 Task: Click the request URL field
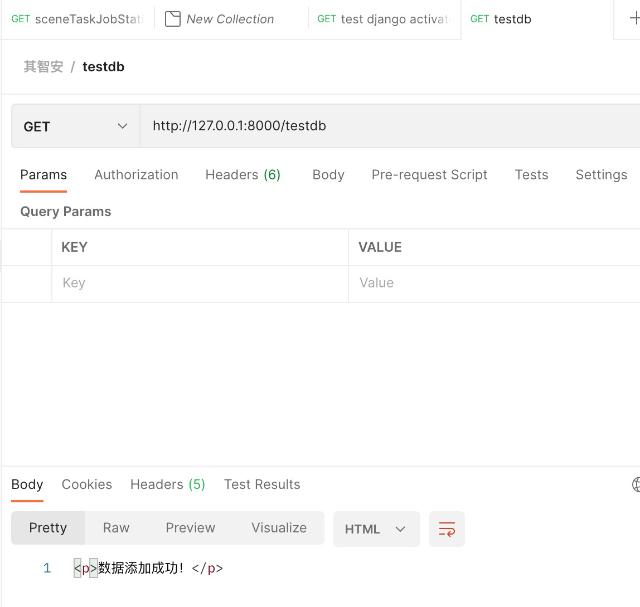(x=390, y=126)
